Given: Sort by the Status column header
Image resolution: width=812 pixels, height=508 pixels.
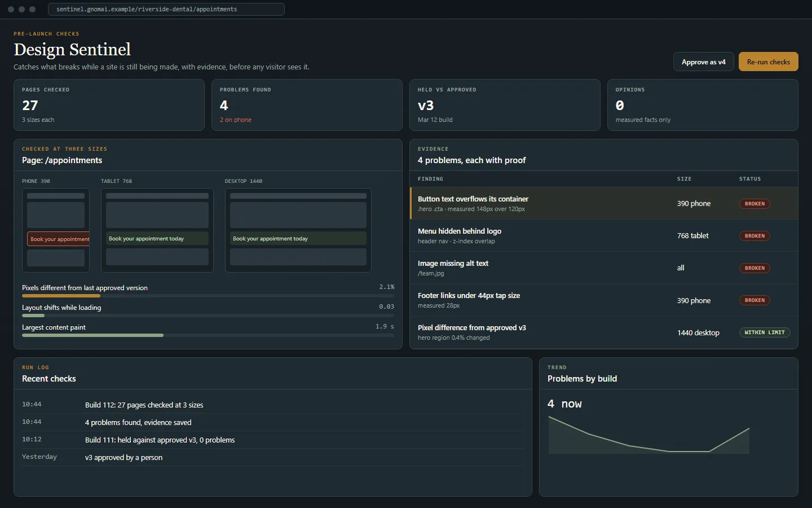Looking at the screenshot, I should point(750,179).
